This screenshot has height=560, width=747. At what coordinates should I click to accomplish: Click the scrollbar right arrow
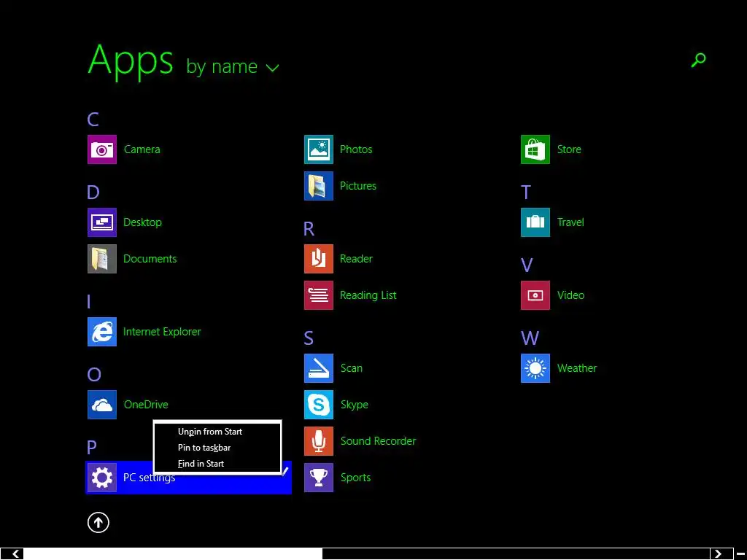coord(719,554)
